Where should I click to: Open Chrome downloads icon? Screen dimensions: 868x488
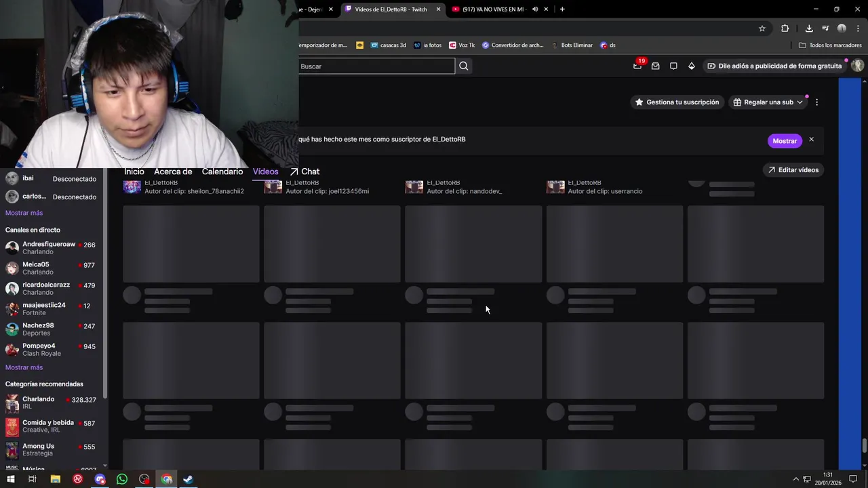point(809,28)
